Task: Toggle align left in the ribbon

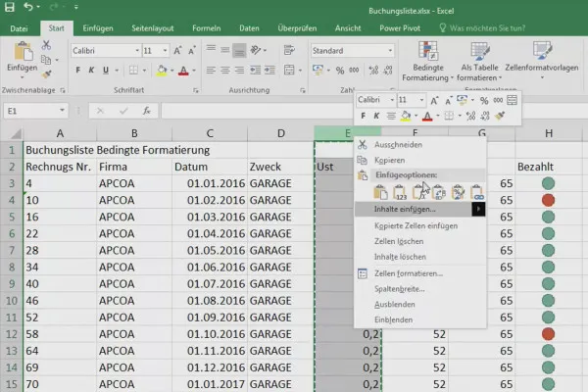Action: 211,71
